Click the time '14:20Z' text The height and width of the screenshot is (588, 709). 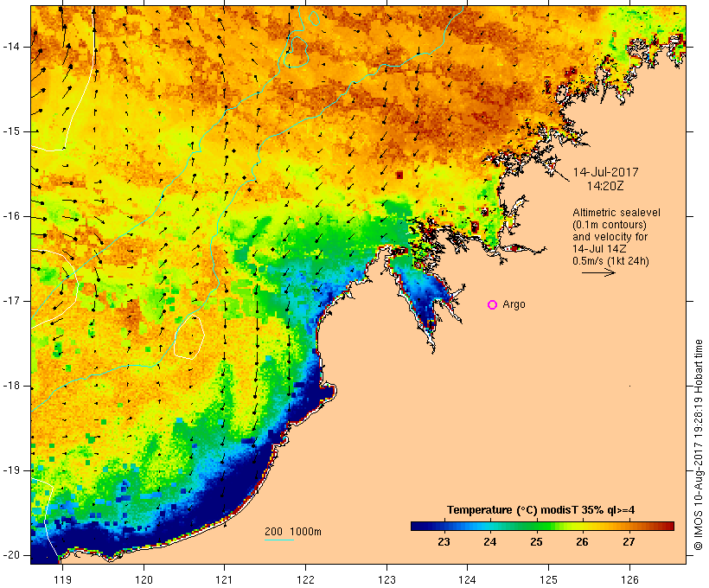(605, 186)
